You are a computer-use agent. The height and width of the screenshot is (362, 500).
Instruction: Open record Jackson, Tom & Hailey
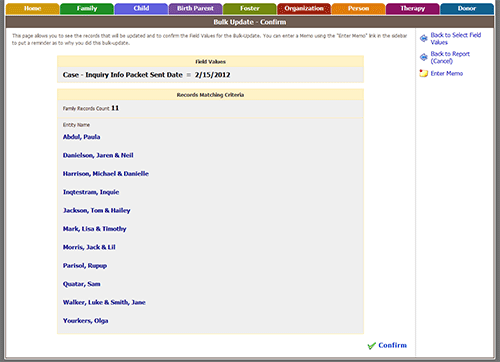point(97,210)
